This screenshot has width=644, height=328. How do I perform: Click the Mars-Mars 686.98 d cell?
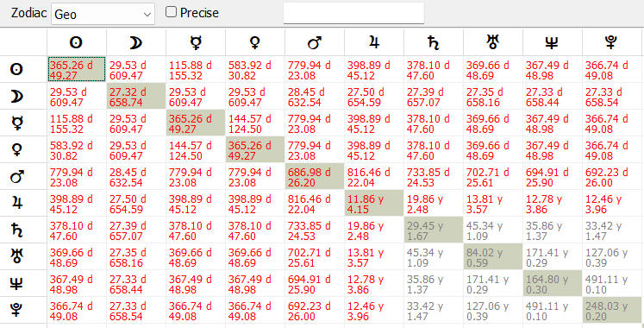coord(315,176)
